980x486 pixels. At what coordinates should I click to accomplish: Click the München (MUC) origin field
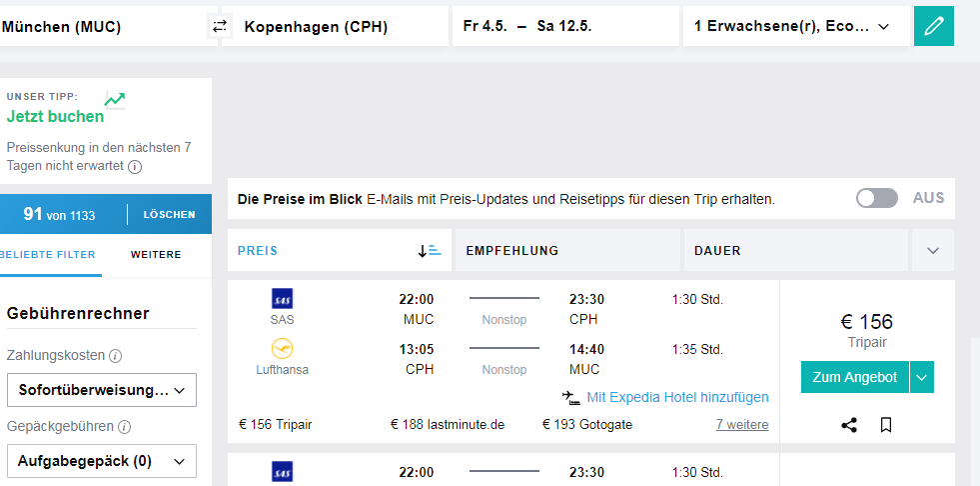click(x=102, y=27)
